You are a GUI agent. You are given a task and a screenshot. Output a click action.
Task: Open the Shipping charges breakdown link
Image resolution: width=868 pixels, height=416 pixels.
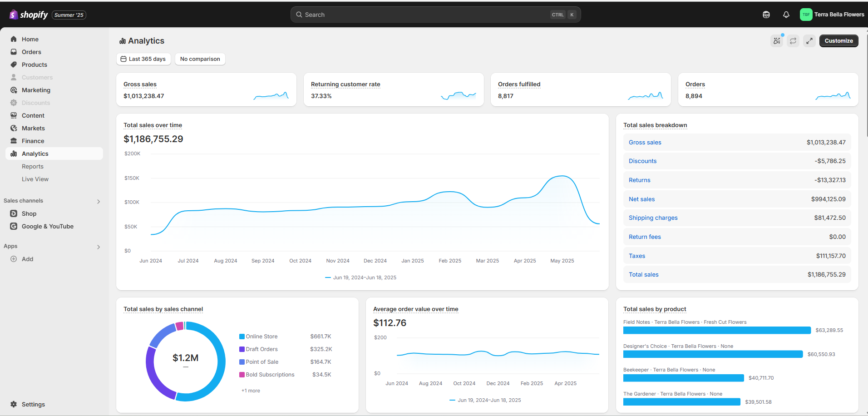pyautogui.click(x=653, y=218)
